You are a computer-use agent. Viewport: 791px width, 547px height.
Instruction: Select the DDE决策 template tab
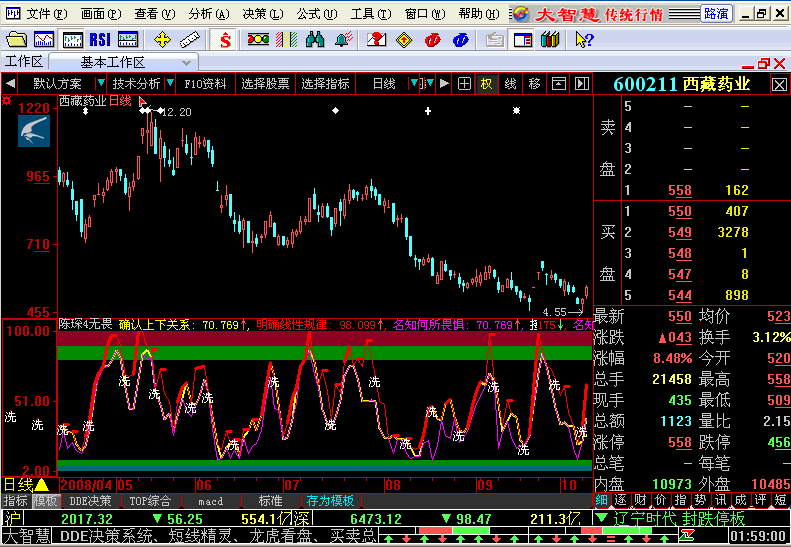tap(90, 501)
